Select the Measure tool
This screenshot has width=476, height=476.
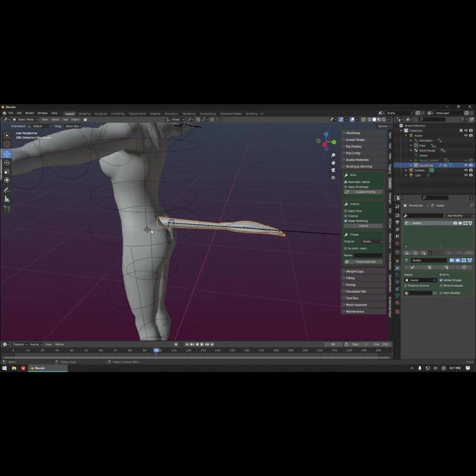[7, 199]
